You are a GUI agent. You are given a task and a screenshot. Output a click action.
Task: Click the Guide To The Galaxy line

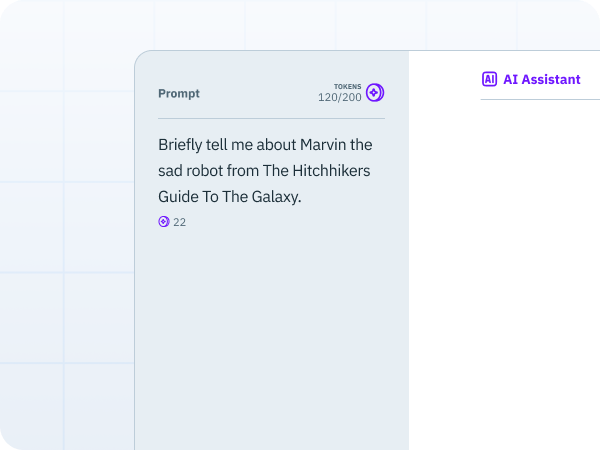[230, 197]
